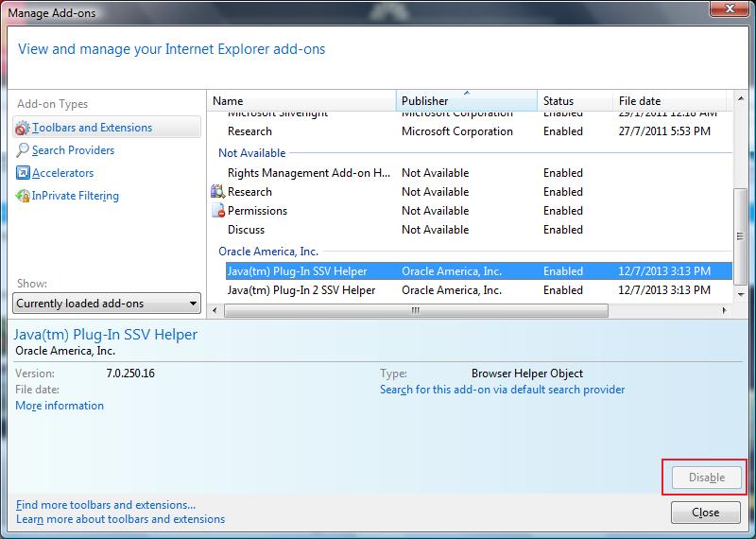Viewport: 756px width, 539px height.
Task: Click the Research books icon in Not Available group
Action: click(218, 192)
